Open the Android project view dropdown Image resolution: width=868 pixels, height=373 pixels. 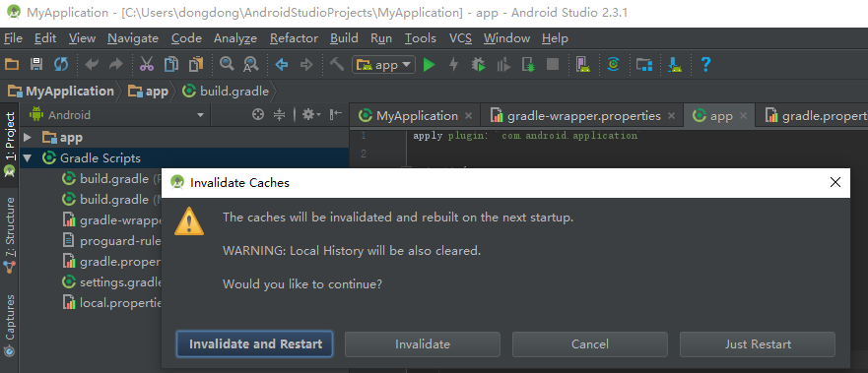click(117, 115)
